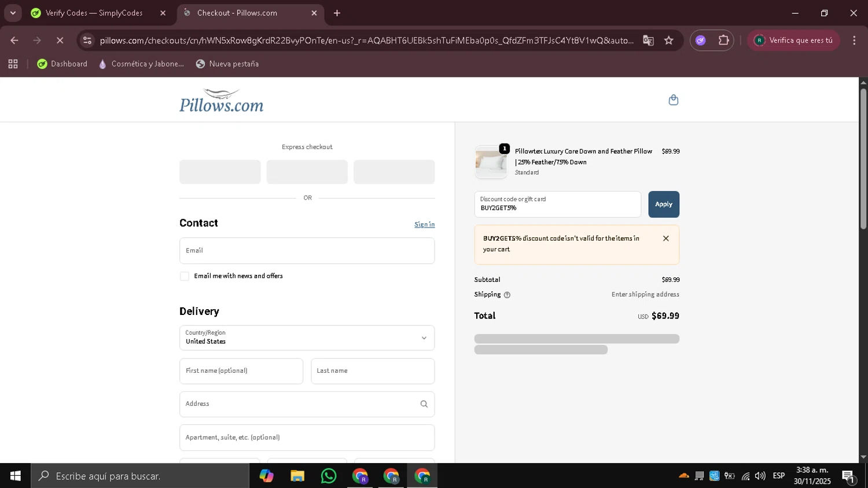
Task: Open Copilot from the taskbar
Action: [x=266, y=476]
